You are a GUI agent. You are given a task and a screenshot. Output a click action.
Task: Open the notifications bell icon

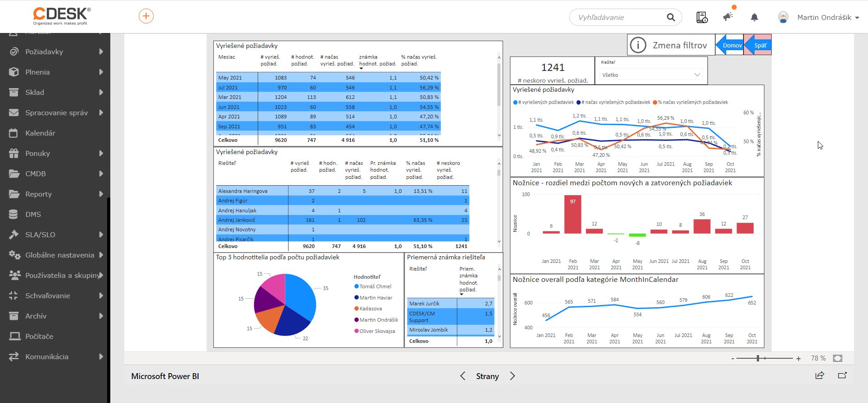754,17
